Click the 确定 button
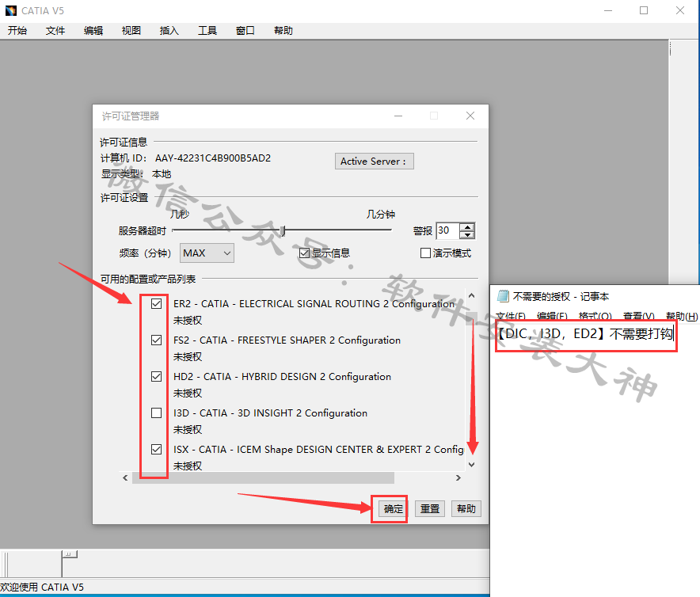Viewport: 700px width, 597px height. [393, 508]
